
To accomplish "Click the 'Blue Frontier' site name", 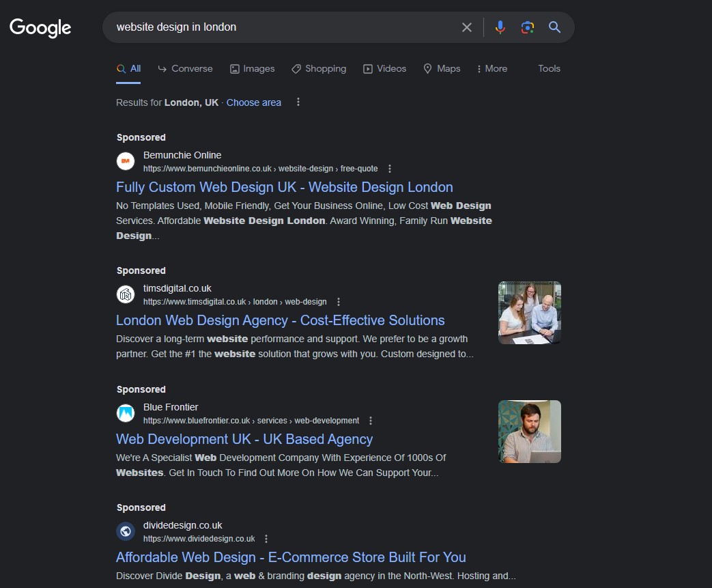I will [x=171, y=407].
